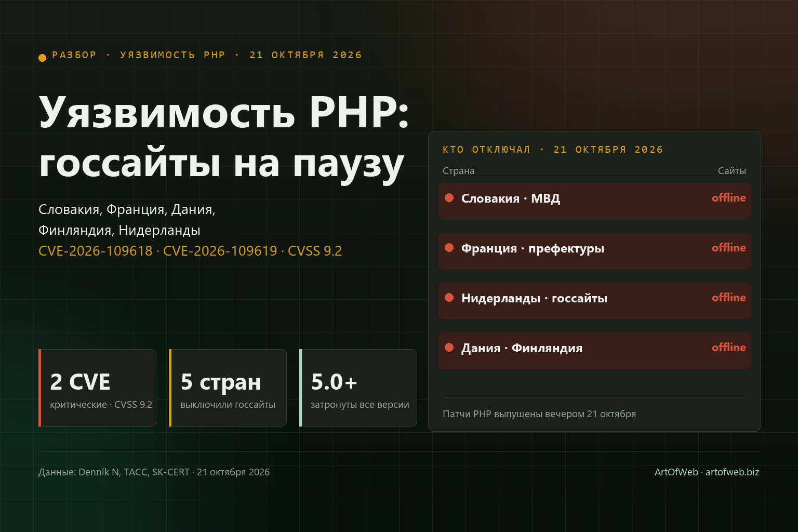The image size is (798, 532).
Task: Select the Дания · Финляндия row label
Action: pos(522,348)
